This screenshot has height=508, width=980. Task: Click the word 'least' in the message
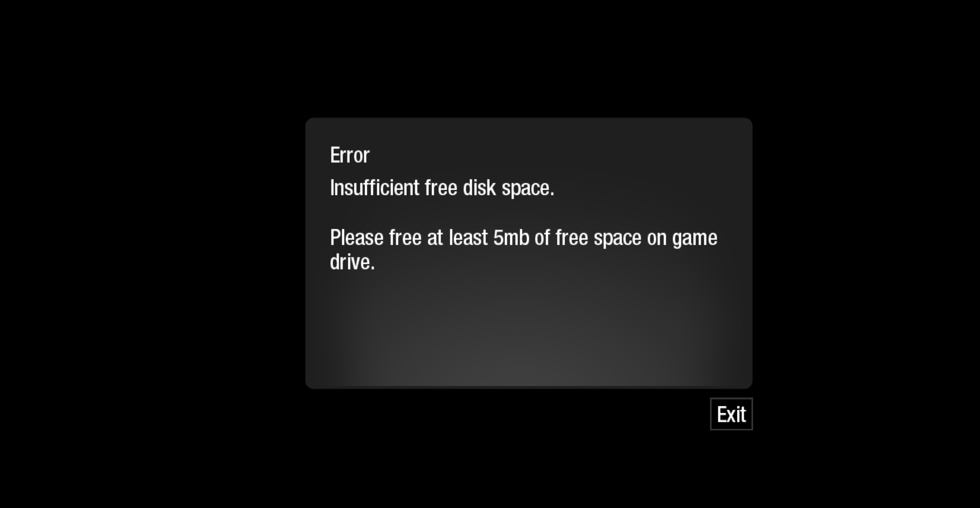(468, 238)
